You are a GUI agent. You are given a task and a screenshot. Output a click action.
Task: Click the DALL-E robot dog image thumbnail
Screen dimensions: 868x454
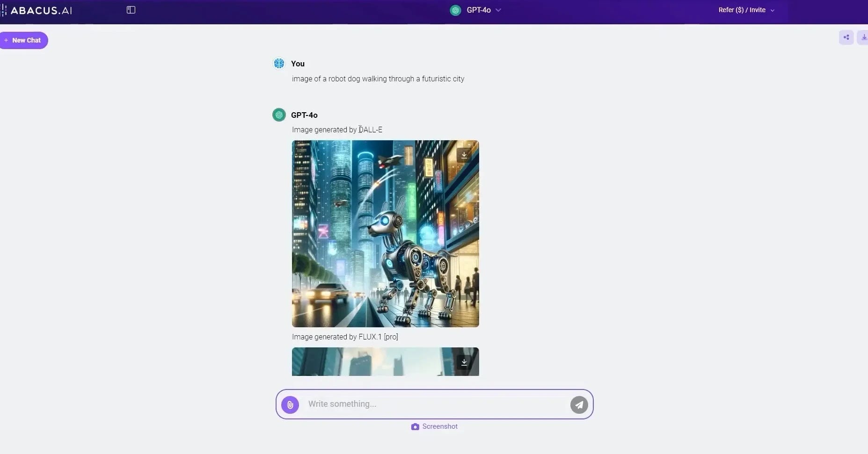(x=385, y=233)
